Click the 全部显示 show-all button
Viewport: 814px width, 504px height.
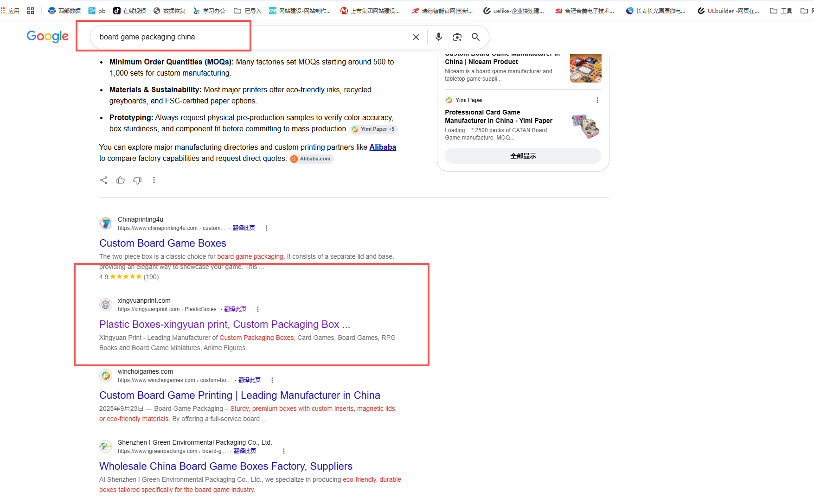click(523, 156)
